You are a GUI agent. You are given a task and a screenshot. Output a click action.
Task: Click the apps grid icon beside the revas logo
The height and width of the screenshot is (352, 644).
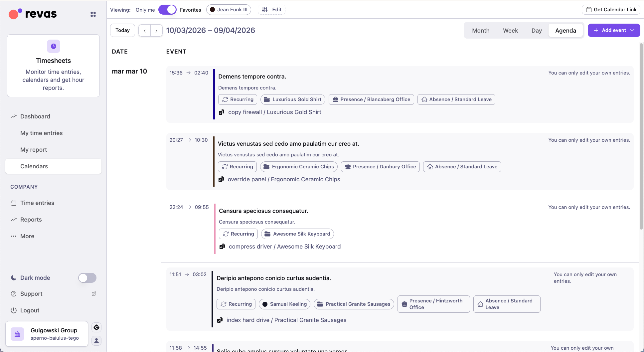coord(93,14)
